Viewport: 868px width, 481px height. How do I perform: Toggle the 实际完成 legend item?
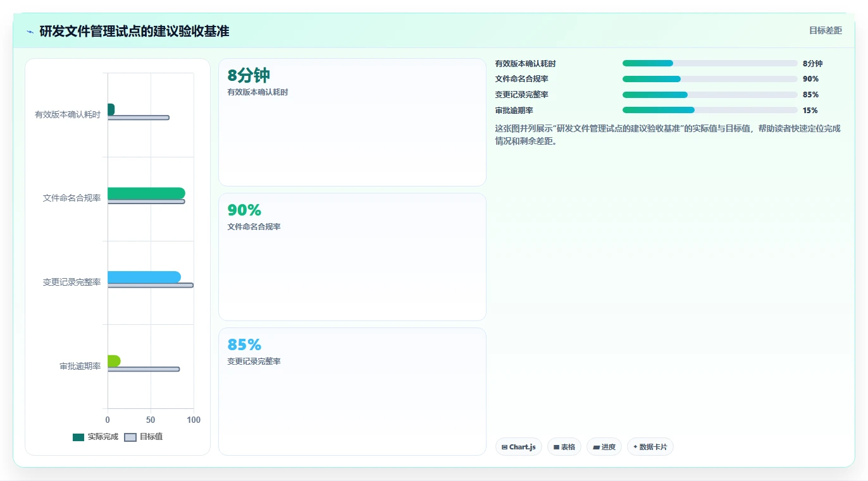(x=96, y=437)
